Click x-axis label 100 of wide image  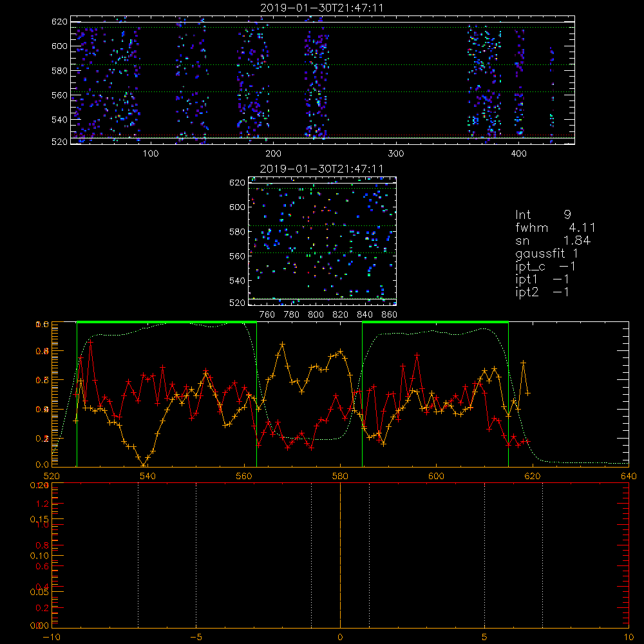pyautogui.click(x=151, y=154)
